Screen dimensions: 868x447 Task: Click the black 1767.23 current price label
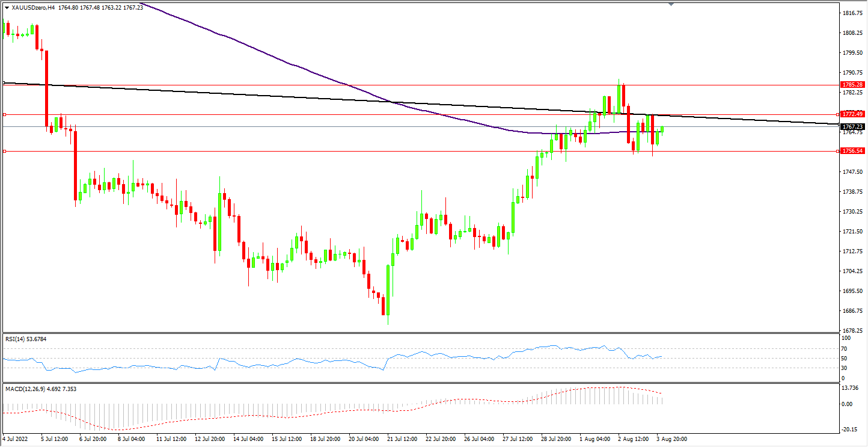click(x=853, y=126)
